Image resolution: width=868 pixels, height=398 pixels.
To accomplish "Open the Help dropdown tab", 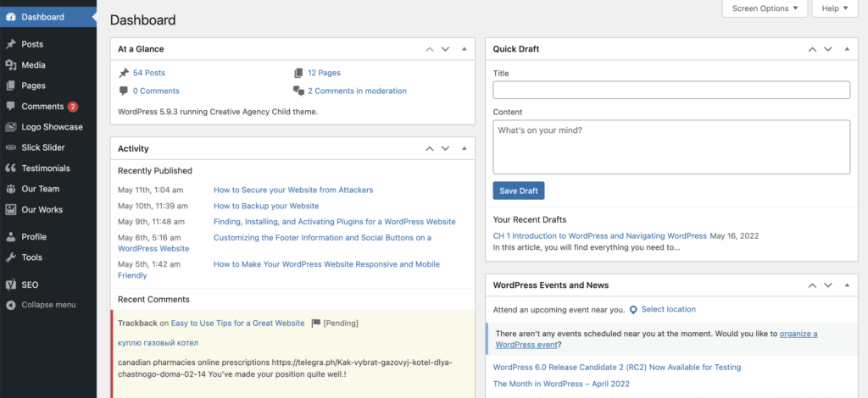I will click(835, 8).
